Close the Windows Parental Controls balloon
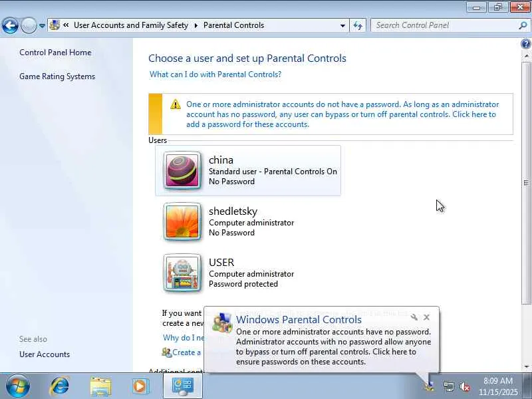Image resolution: width=532 pixels, height=399 pixels. (x=426, y=317)
